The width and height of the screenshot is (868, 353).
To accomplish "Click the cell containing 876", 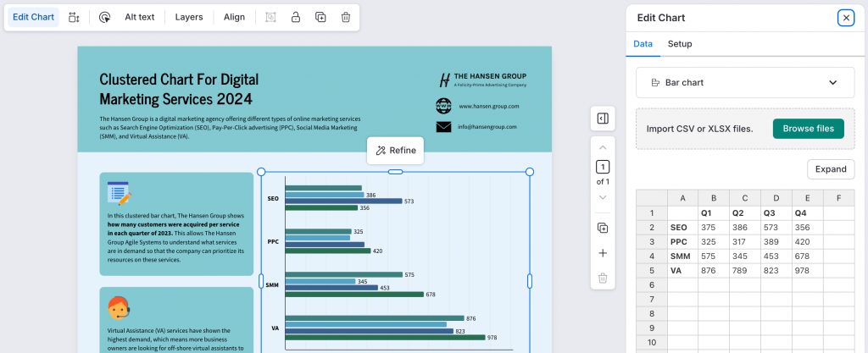I will (714, 271).
